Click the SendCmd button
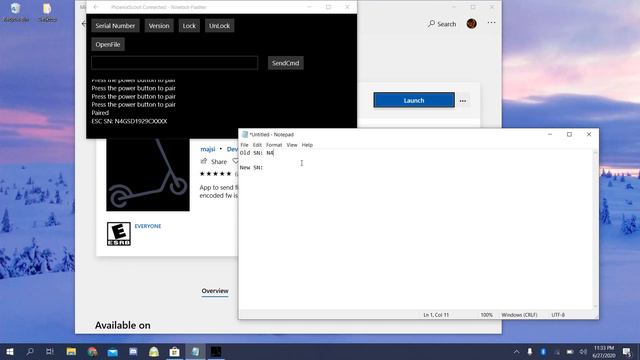Viewport: 640px width, 360px height. click(x=286, y=63)
